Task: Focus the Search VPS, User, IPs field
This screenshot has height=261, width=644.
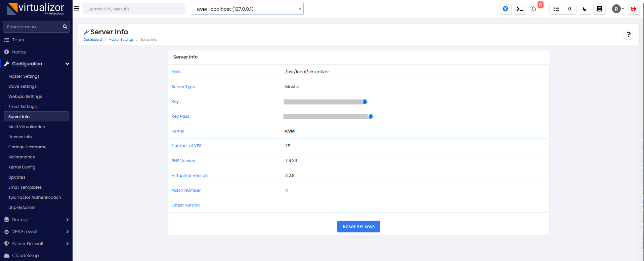Action: (134, 9)
